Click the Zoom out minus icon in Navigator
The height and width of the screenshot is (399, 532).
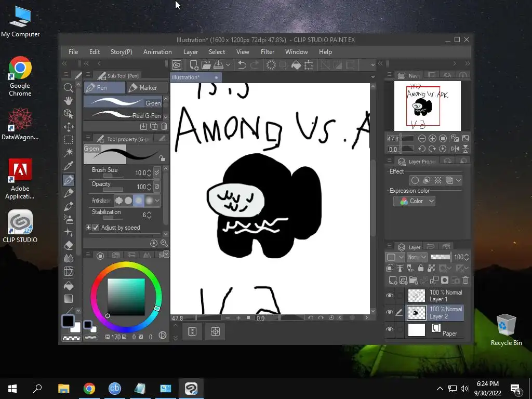point(422,138)
